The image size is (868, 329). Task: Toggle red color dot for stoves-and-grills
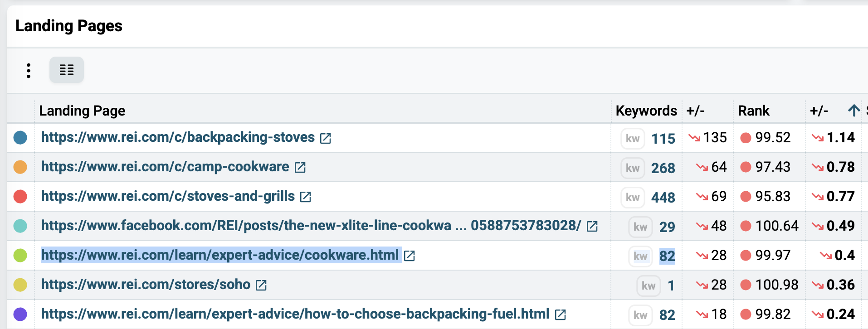coord(20,196)
